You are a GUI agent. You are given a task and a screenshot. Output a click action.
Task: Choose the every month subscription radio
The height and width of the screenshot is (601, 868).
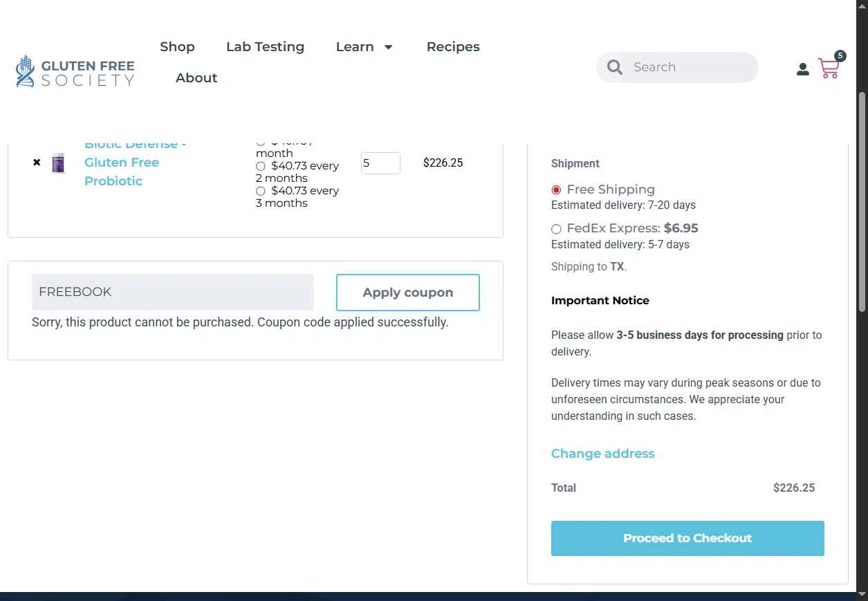tap(261, 143)
